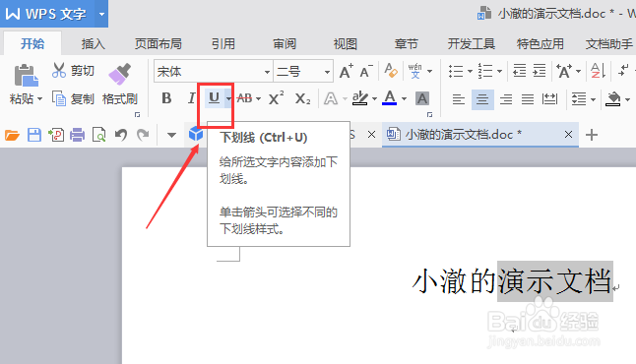636x364 pixels.
Task: Open the 开始 ribbon tab
Action: pyautogui.click(x=32, y=43)
